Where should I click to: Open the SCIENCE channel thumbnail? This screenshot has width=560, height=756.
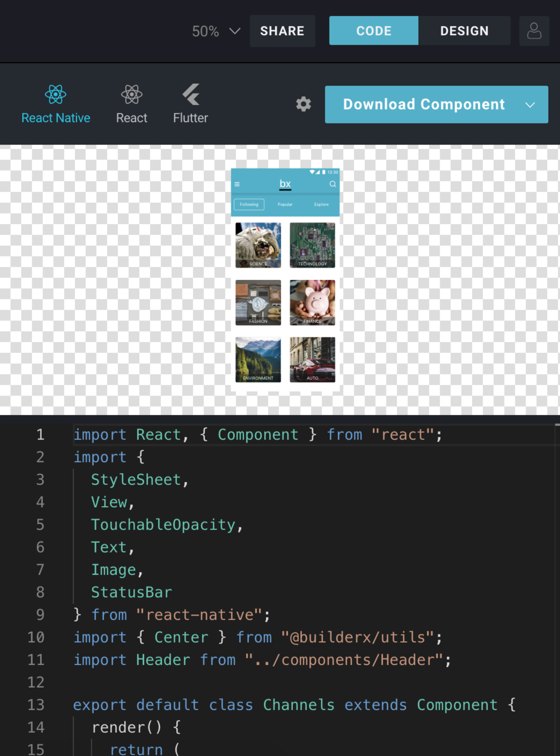258,245
